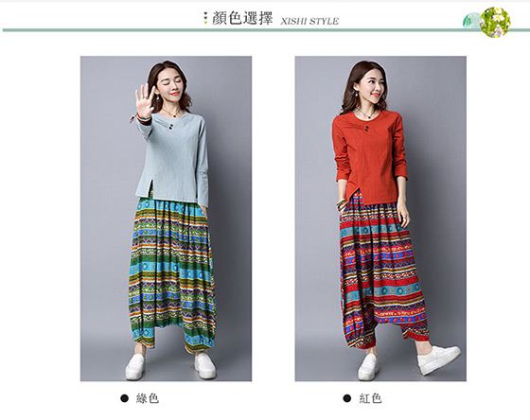Select the black bullet beside 綠色

point(124,398)
